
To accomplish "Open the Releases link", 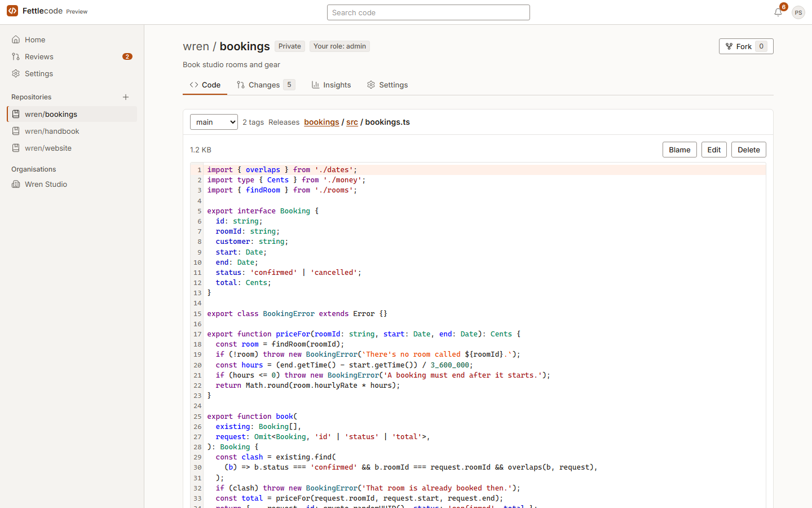I will tap(284, 122).
